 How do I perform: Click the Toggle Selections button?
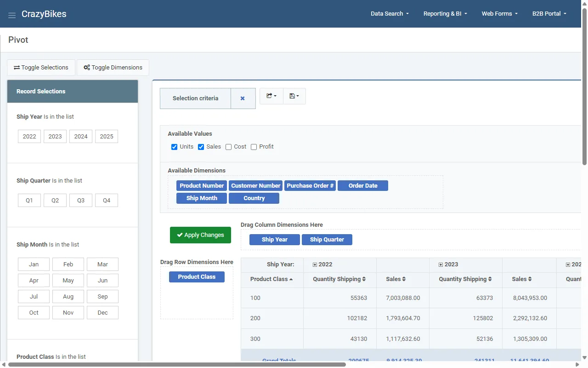point(41,68)
